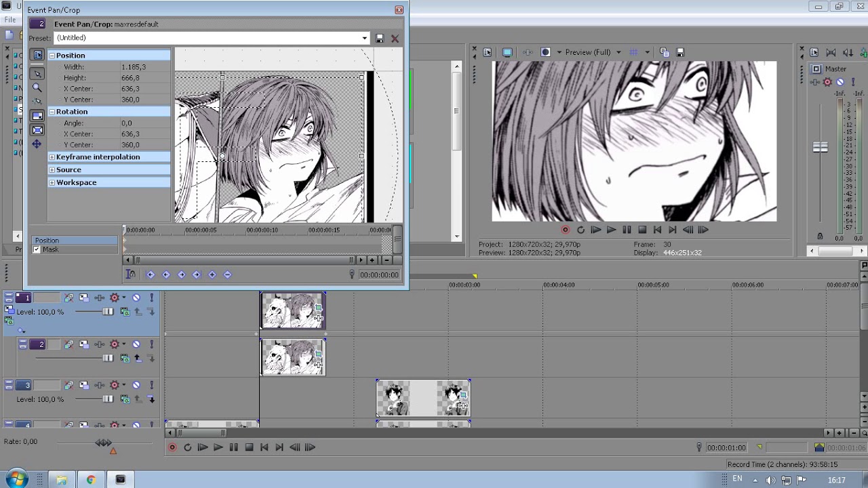Toggle Downmix Output in Master bus toolbar
The image size is (868, 488).
point(831,52)
